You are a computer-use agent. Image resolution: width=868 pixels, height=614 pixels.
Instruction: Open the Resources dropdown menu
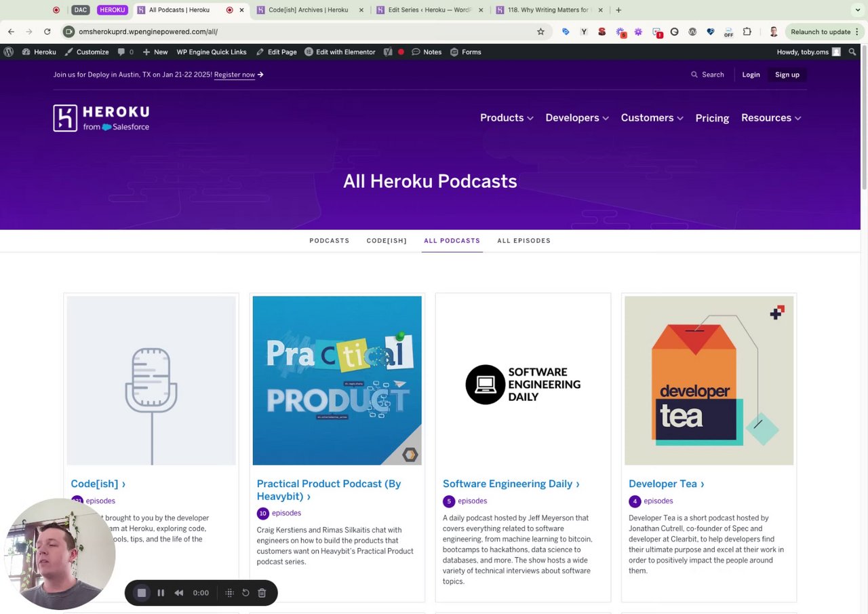[x=771, y=118]
